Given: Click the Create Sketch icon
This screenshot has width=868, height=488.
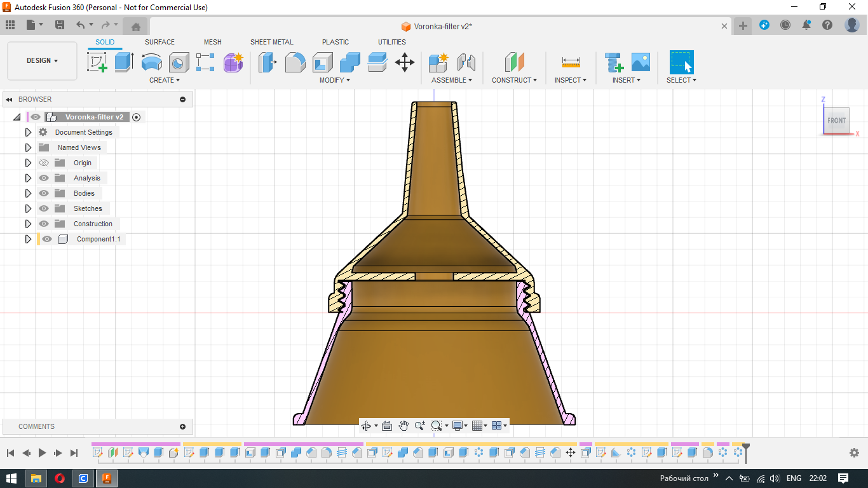Looking at the screenshot, I should coord(97,62).
